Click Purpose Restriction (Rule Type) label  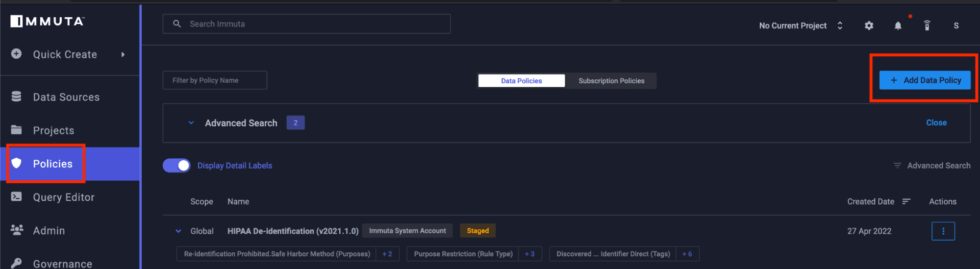(x=463, y=254)
